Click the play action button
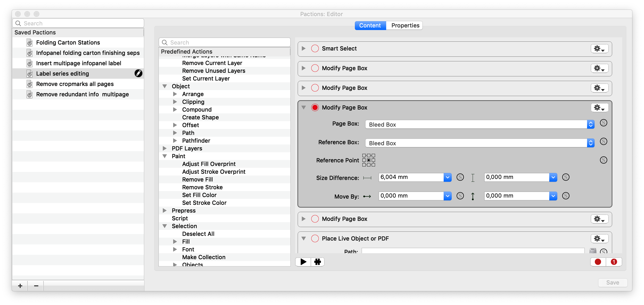 click(x=303, y=262)
